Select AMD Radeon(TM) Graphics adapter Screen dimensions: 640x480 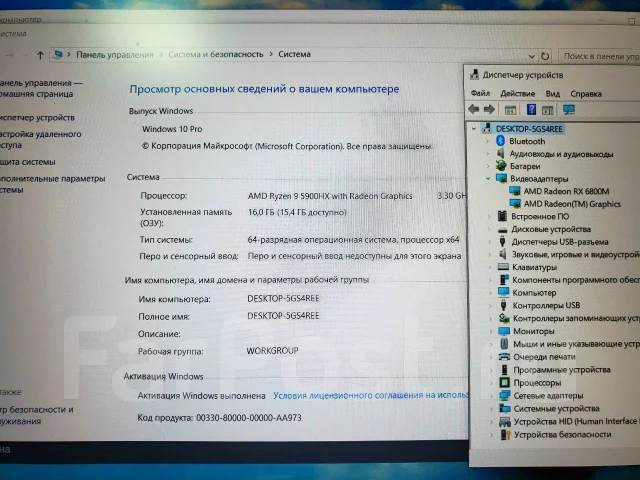pyautogui.click(x=572, y=204)
